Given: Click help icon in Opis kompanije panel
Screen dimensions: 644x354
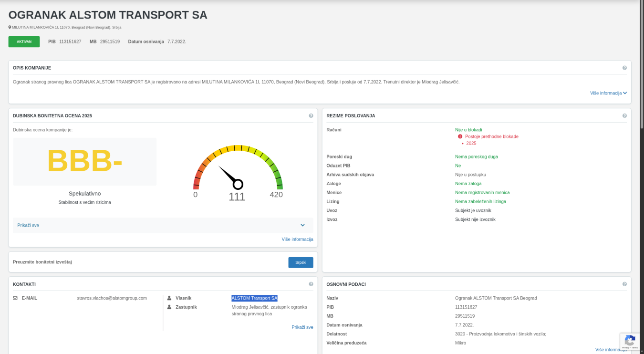Looking at the screenshot, I should point(624,68).
